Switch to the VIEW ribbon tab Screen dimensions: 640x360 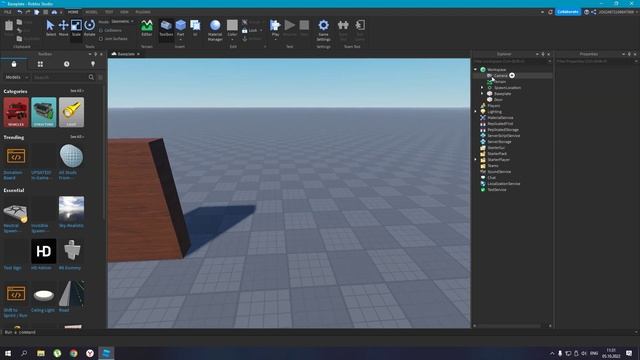click(124, 12)
